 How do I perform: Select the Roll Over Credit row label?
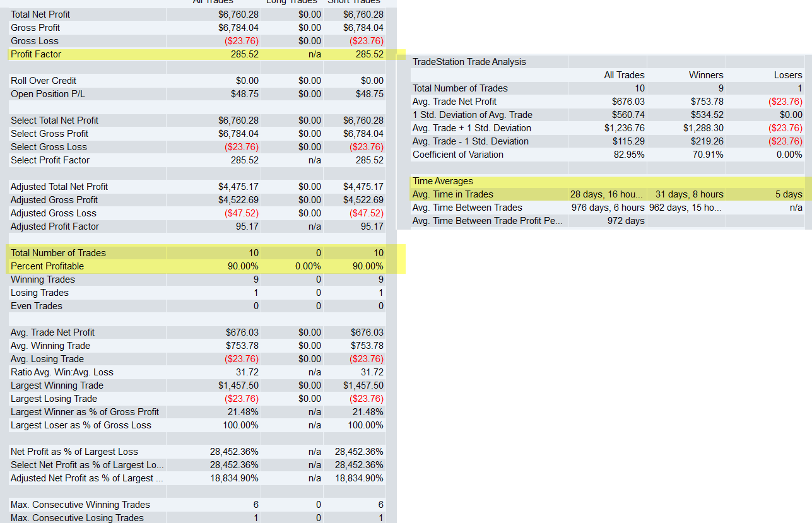point(44,81)
